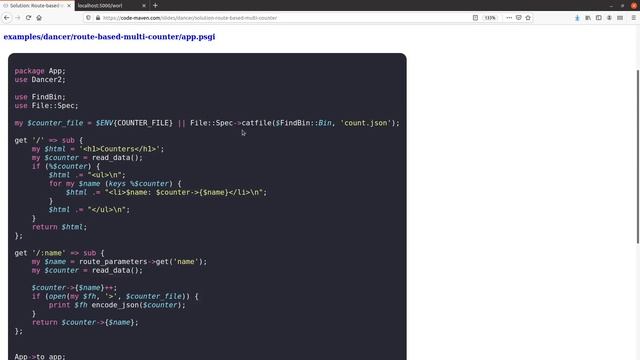640x360 pixels.
Task: Click the browser forward arrow
Action: tap(18, 18)
